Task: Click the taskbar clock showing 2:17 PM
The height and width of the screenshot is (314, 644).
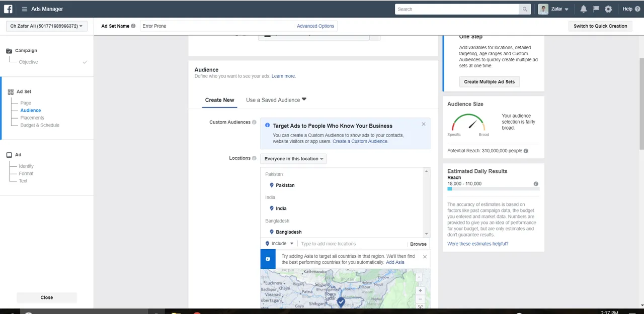Action: tap(609, 312)
